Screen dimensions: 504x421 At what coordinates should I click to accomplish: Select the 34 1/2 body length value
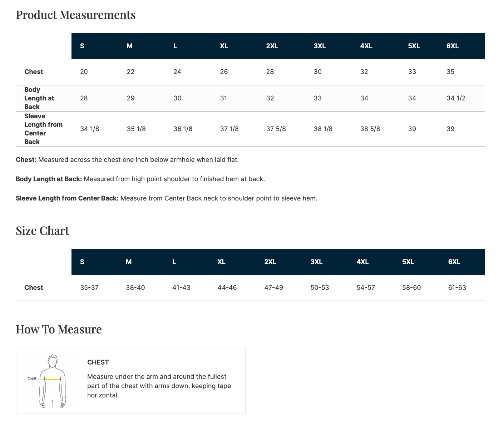pos(456,98)
